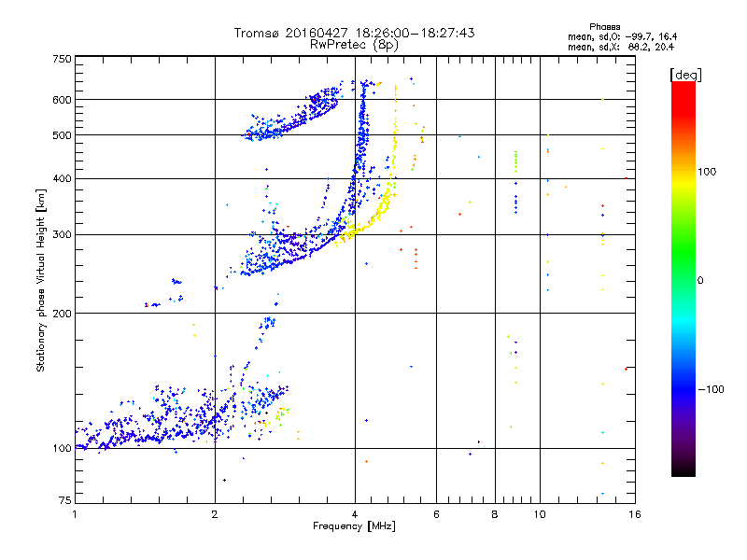This screenshot has height=560, width=747.
Task: Select the 'mean, sd,O: -99.7, 16.4' statistic
Action: pyautogui.click(x=622, y=36)
